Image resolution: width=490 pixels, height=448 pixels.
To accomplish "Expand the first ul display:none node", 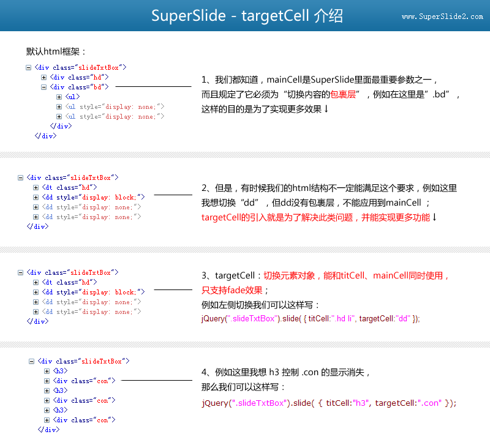I will coord(59,106).
